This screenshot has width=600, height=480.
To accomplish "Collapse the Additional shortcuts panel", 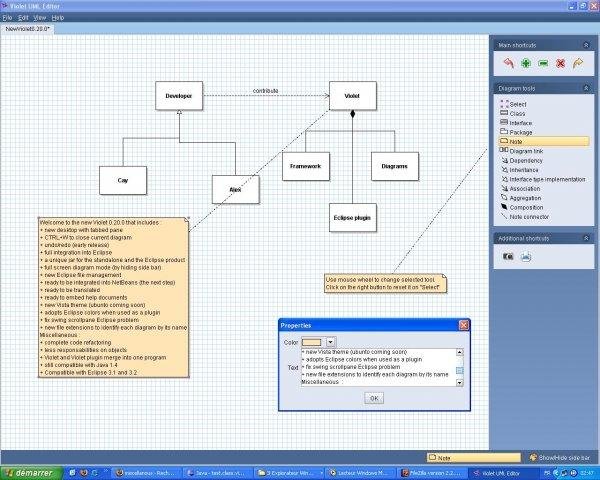I will (586, 238).
